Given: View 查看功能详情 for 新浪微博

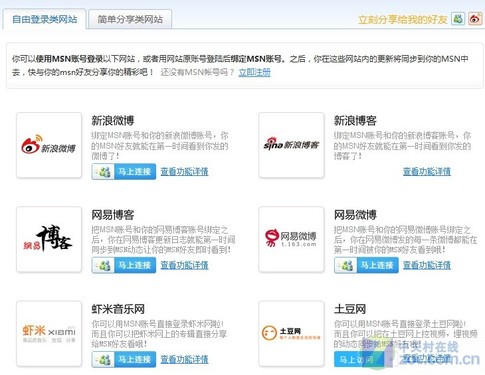Looking at the screenshot, I should (184, 171).
